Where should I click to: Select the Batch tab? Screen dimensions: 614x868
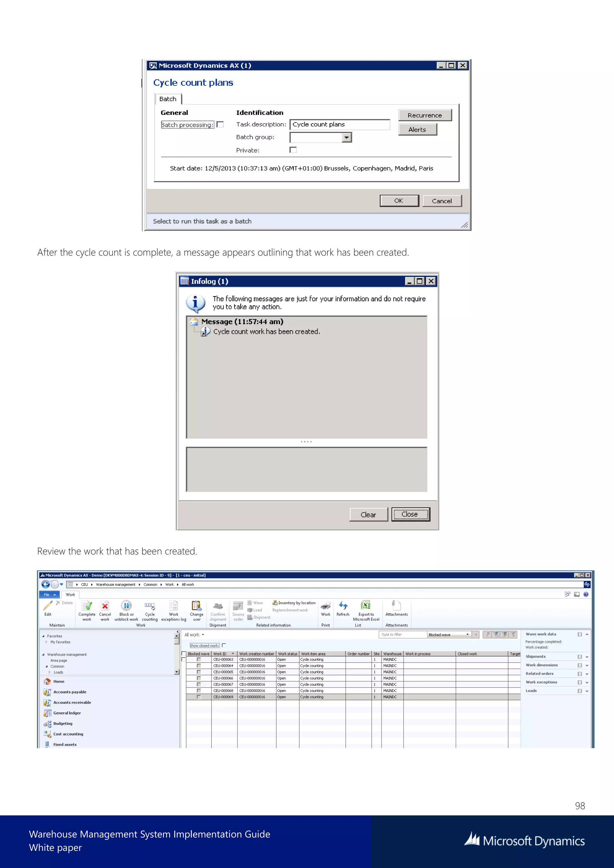(168, 99)
